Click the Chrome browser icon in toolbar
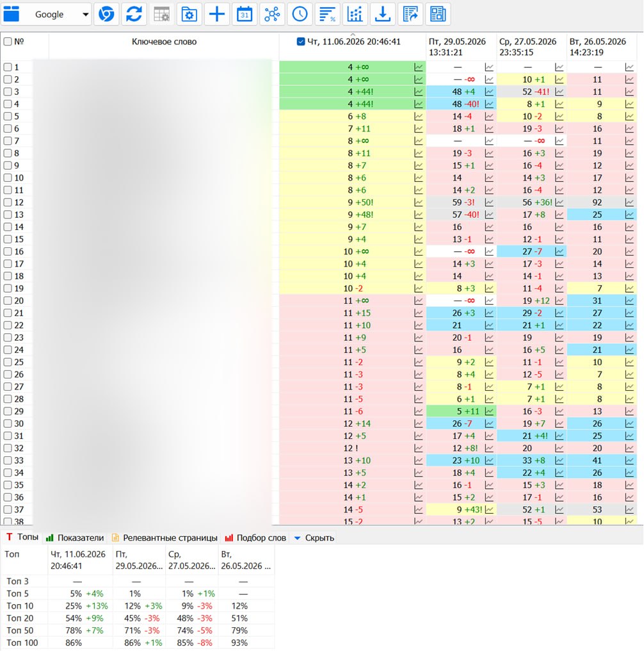Viewport: 644px width, 656px height. [x=106, y=14]
